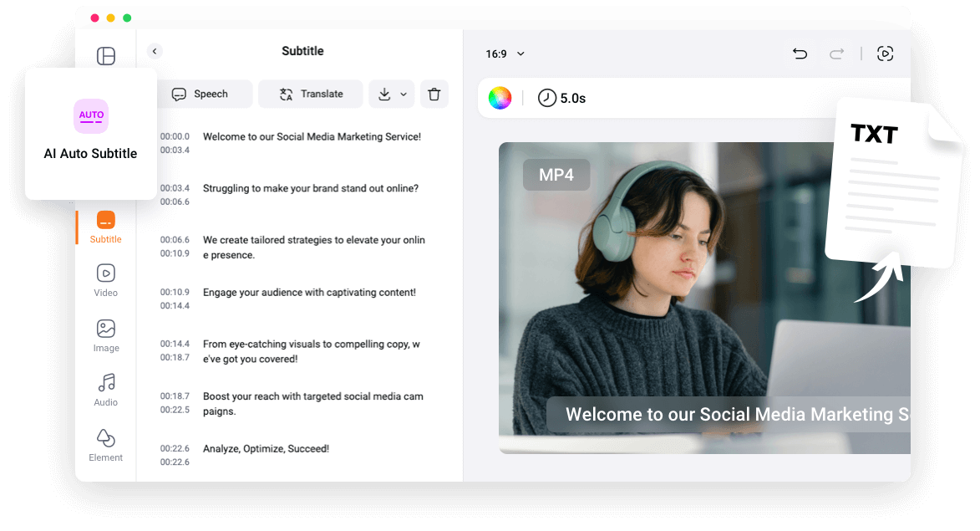Select subtitle 'From eye-catching visuals to compelling copy'
Viewport: 980px width, 531px height.
(x=312, y=351)
